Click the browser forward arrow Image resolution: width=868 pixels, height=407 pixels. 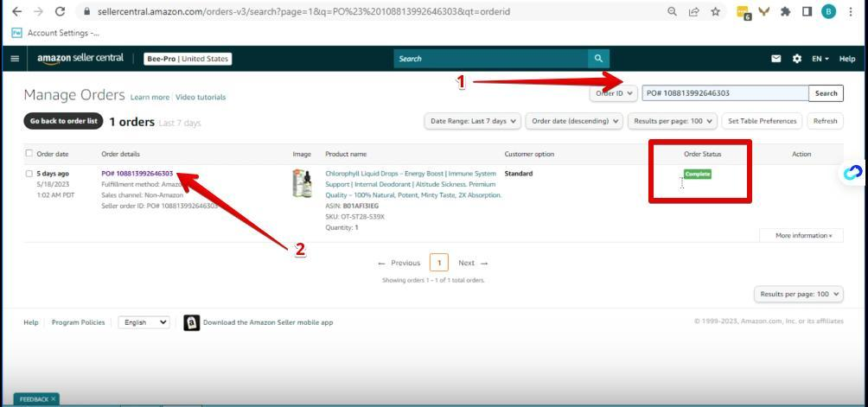point(38,11)
